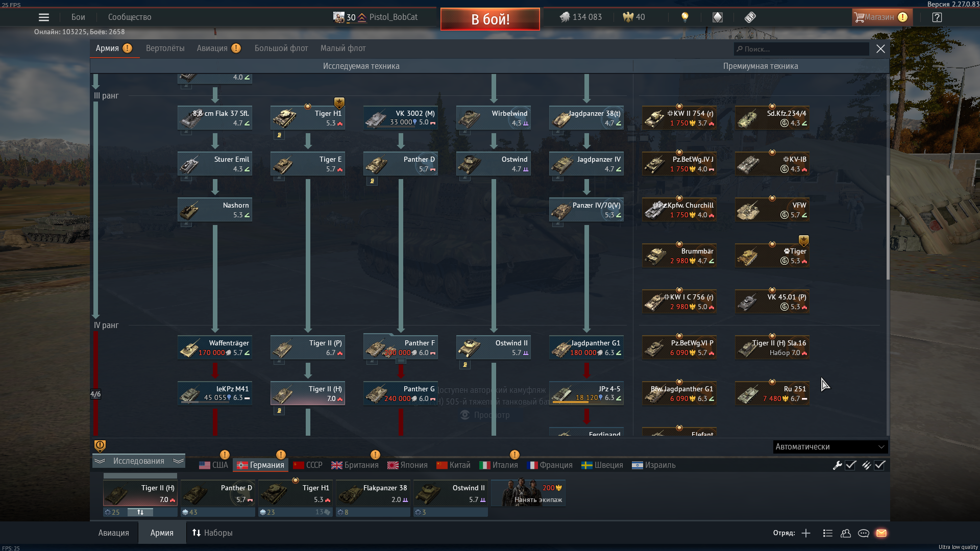Open the list icon next to squad
Screen dimensions: 980x551
click(x=828, y=533)
